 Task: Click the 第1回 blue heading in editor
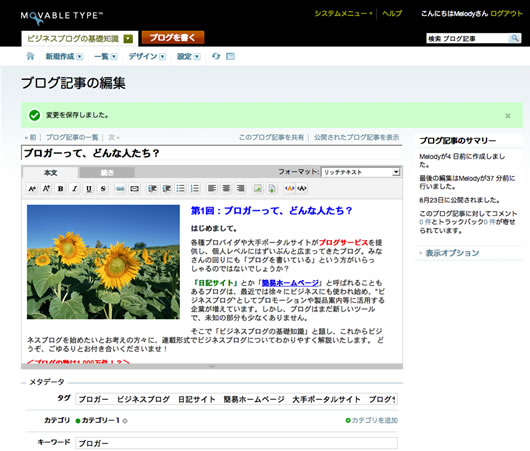pyautogui.click(x=271, y=211)
